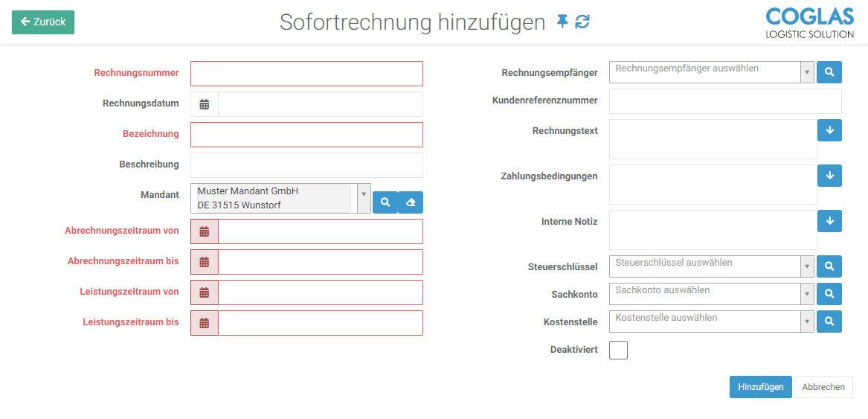Screen dimensions: 868x419
Task: Search Rechnungsempfänger with the magnifier button
Action: (829, 72)
